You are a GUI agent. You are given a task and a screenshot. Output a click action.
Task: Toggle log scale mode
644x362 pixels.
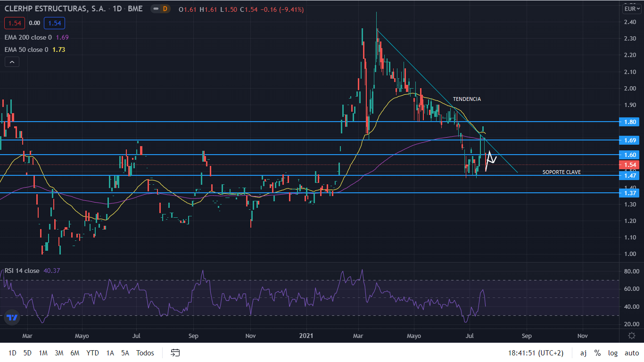tap(612, 353)
